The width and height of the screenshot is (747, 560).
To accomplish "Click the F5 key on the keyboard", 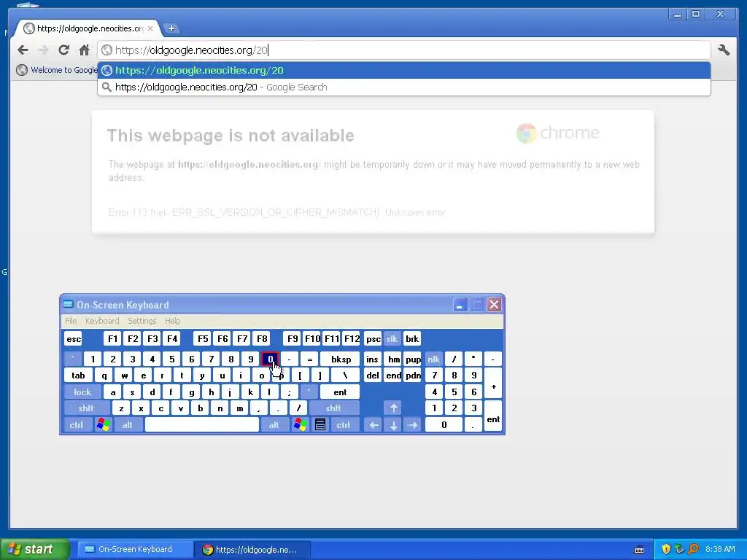I will (x=203, y=338).
